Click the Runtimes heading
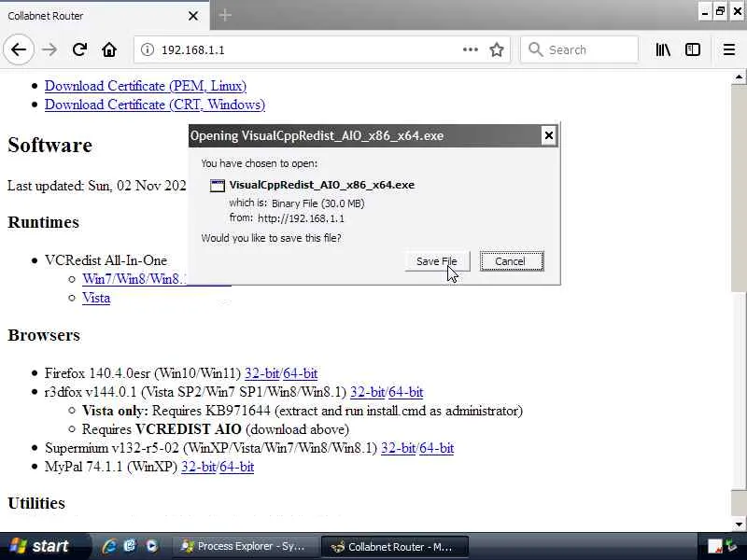Image resolution: width=747 pixels, height=560 pixels. point(43,222)
